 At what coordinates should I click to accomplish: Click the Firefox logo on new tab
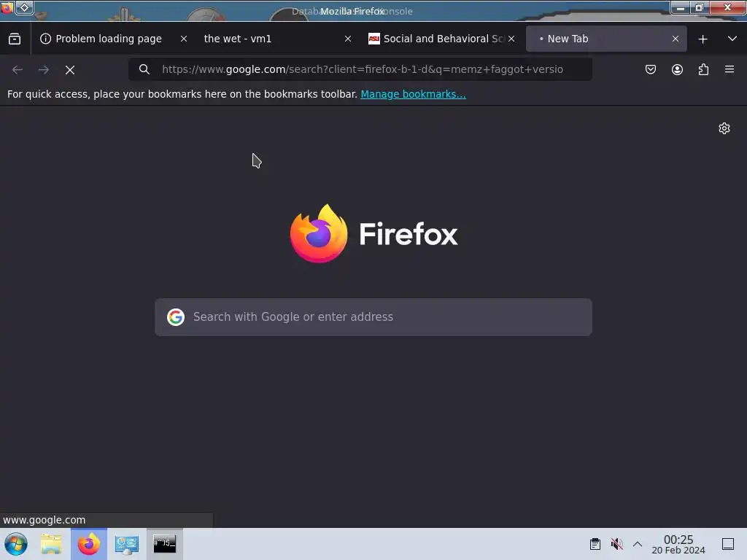point(319,233)
